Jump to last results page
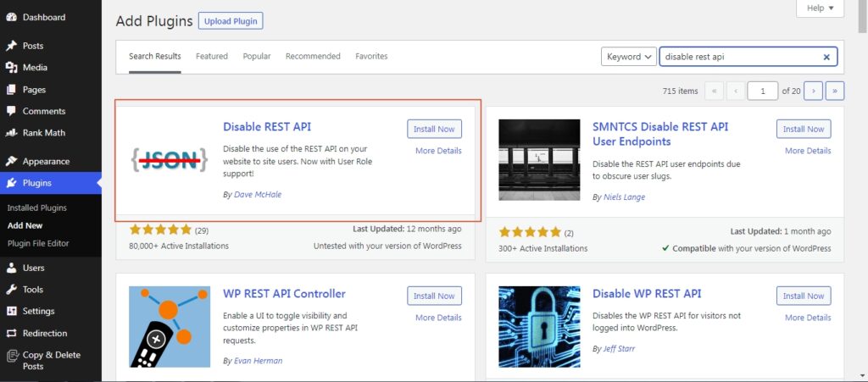Viewport: 868px width, 382px height. (x=835, y=91)
